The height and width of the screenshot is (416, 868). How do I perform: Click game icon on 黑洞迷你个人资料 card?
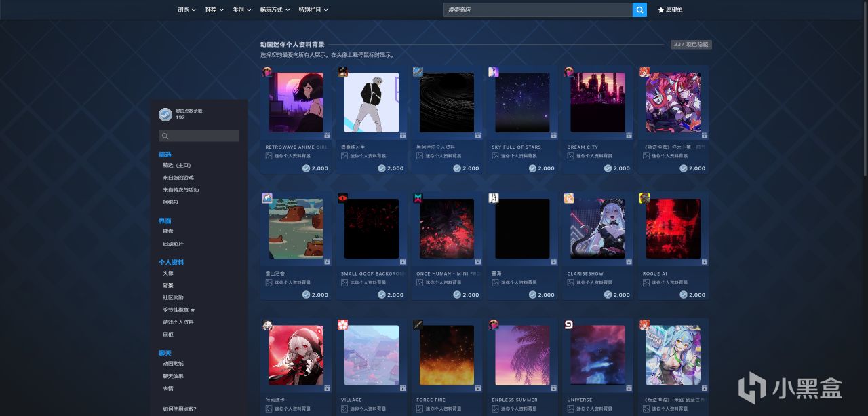[x=418, y=72]
